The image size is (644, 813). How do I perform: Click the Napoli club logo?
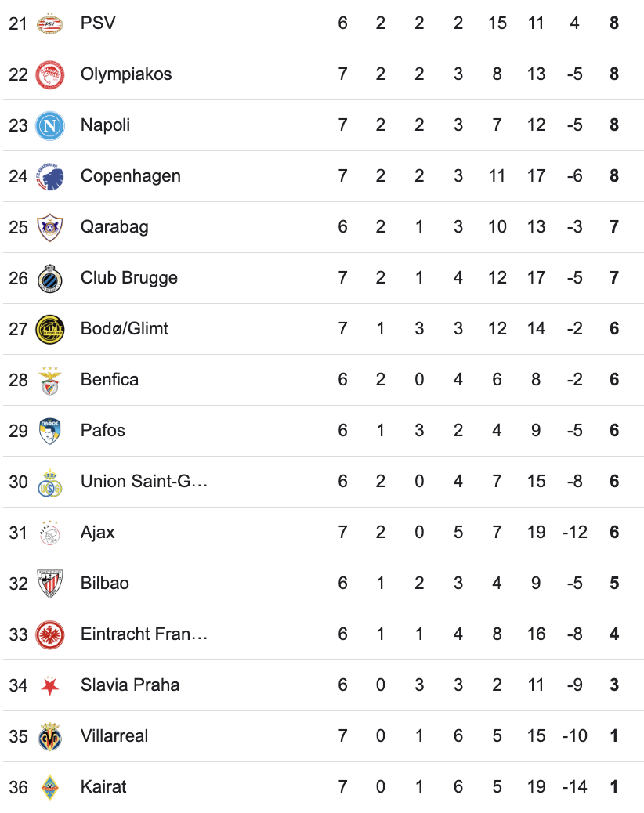pyautogui.click(x=50, y=125)
